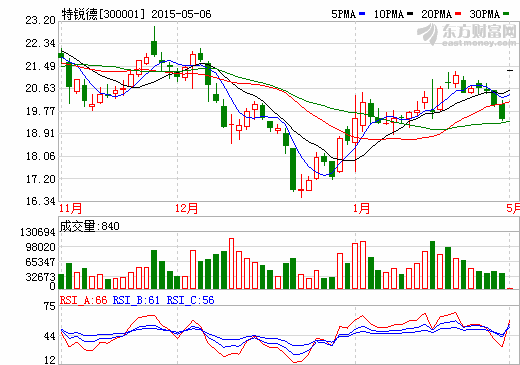Click the 成交量:840 volume label
This screenshot has height=365, width=520.
[x=89, y=226]
